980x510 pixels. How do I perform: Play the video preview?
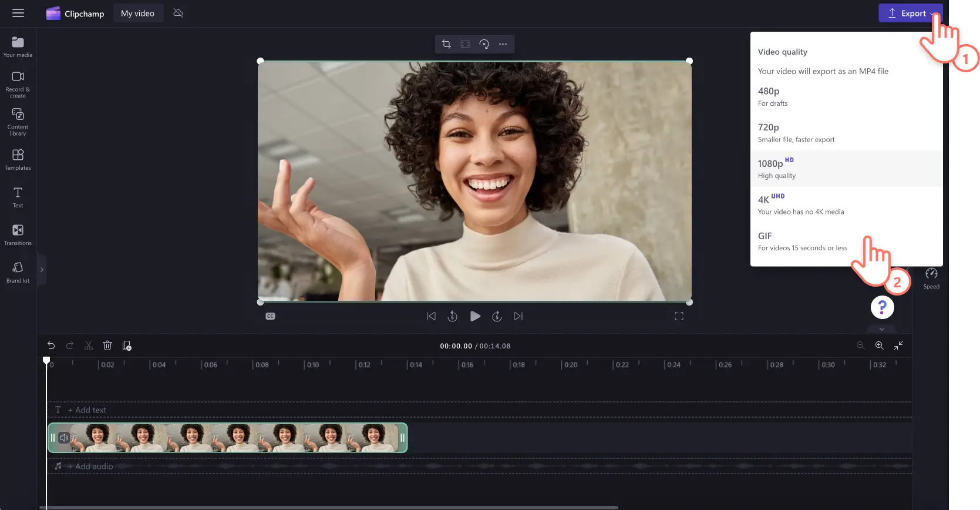coord(475,316)
